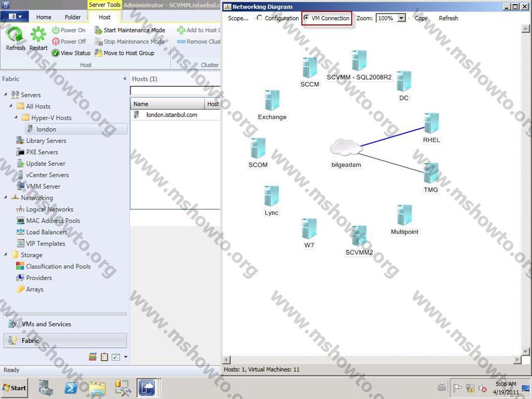Click Move to Host Group
This screenshot has height=399, width=532.
124,53
